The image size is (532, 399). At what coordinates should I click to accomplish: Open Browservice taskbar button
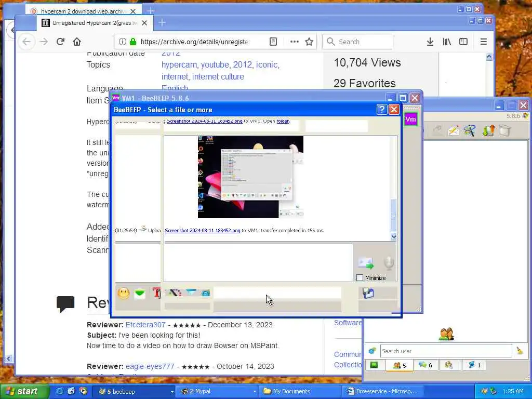(x=382, y=392)
